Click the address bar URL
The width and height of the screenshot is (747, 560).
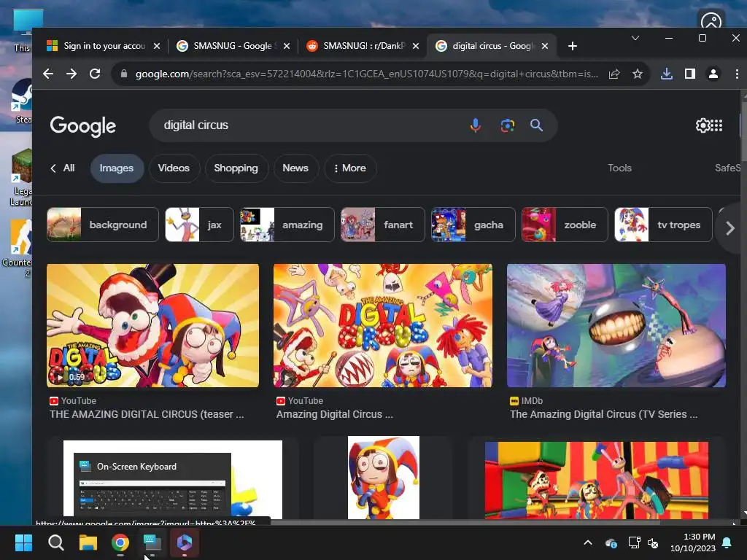(x=366, y=74)
